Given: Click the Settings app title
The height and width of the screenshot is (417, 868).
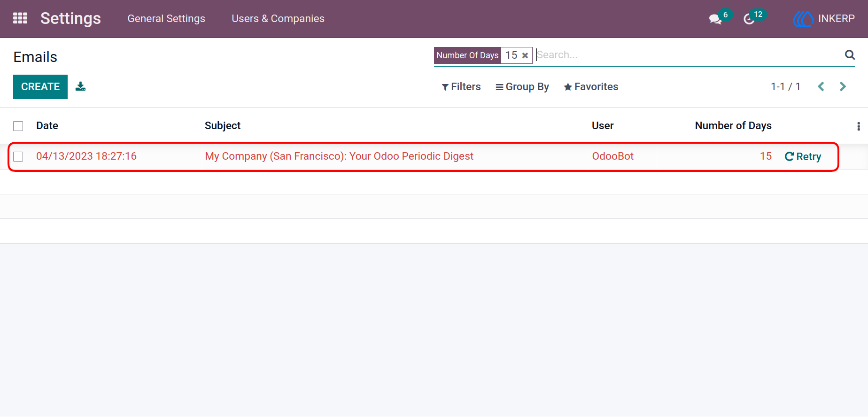Looking at the screenshot, I should [x=70, y=18].
